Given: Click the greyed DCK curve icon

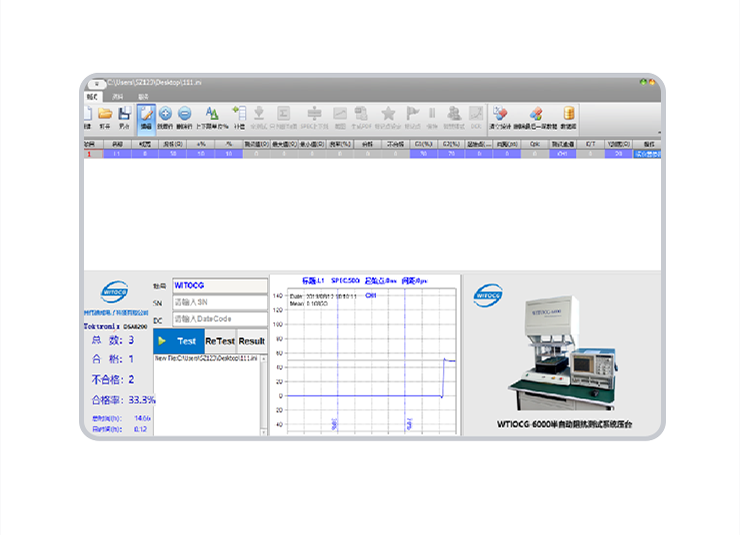Looking at the screenshot, I should point(476,113).
